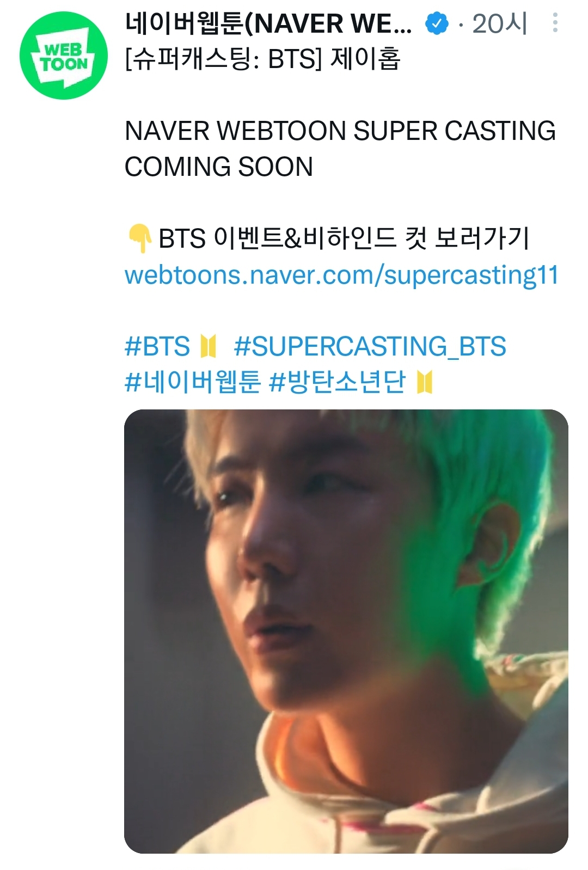
Task: Tap the pointing-down hand emoji
Action: (x=139, y=240)
